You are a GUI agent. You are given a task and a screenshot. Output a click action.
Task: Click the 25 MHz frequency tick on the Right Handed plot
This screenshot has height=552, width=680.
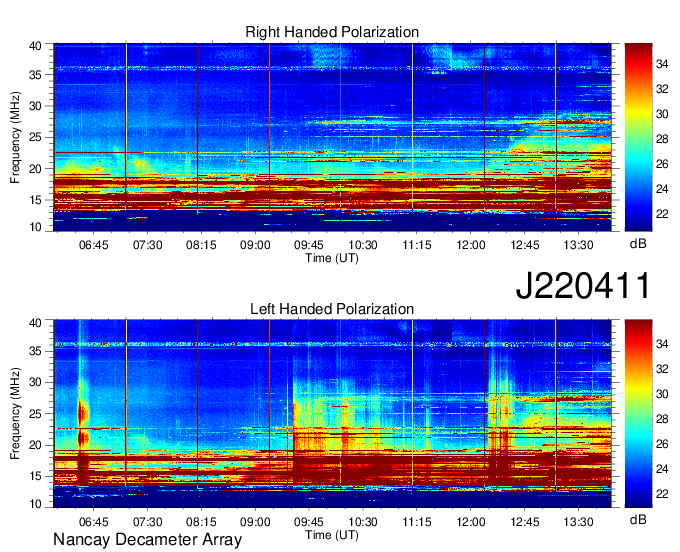click(x=35, y=137)
